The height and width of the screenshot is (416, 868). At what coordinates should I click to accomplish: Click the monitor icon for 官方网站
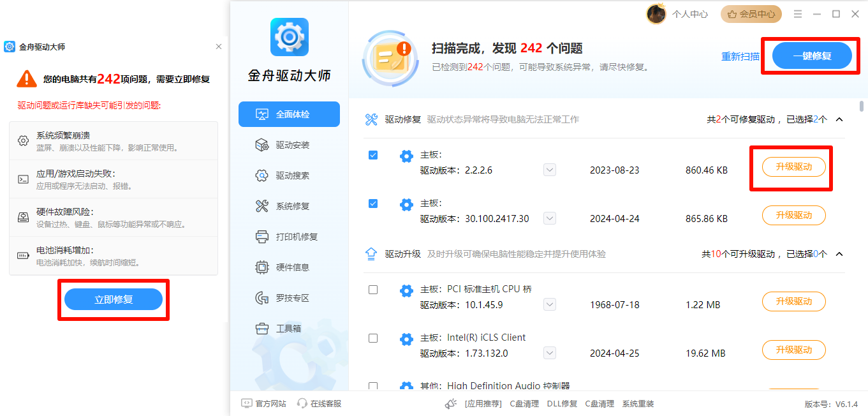tap(246, 403)
